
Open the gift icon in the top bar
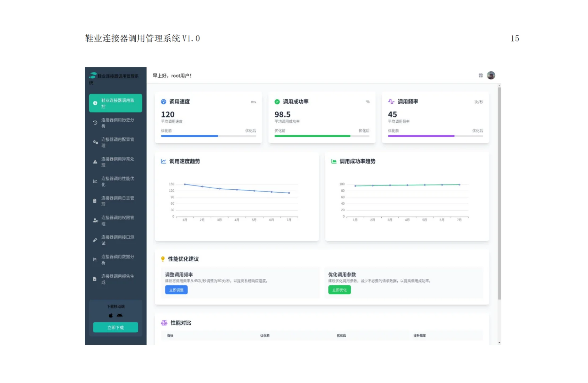(480, 75)
